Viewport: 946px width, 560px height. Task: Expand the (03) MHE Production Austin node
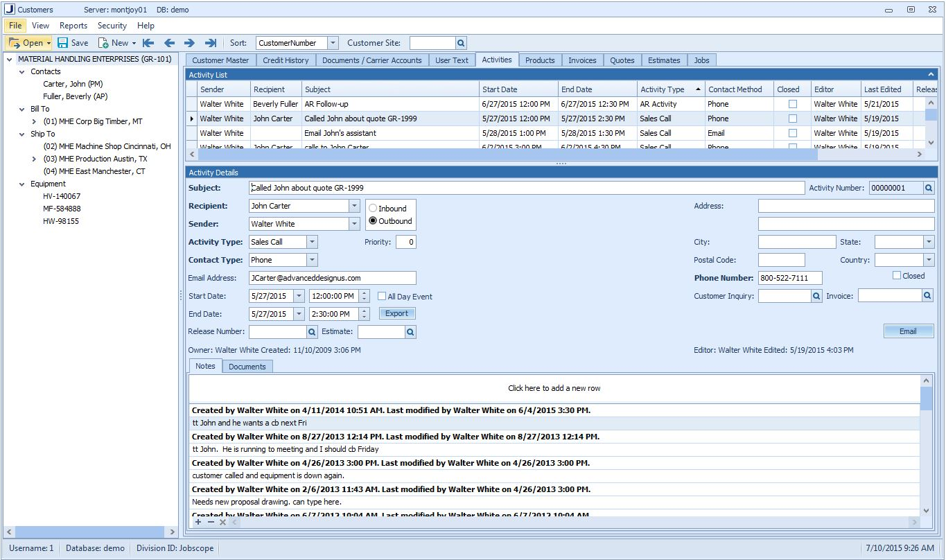coord(34,159)
